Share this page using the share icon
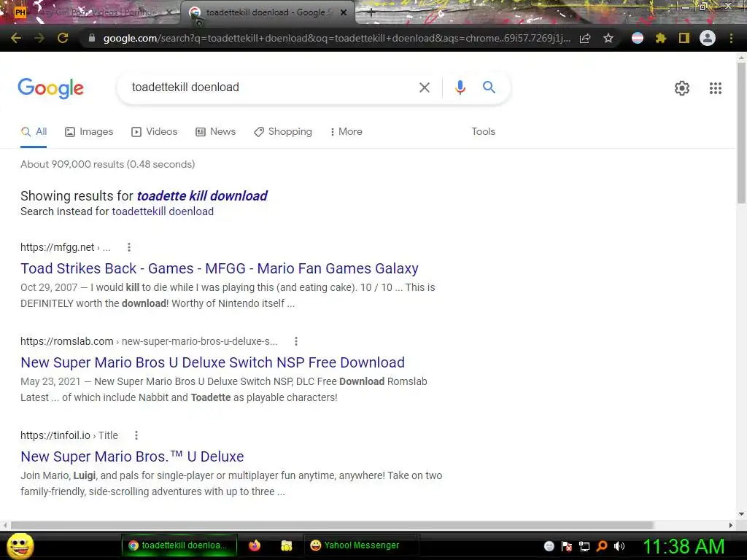The image size is (747, 560). [585, 38]
